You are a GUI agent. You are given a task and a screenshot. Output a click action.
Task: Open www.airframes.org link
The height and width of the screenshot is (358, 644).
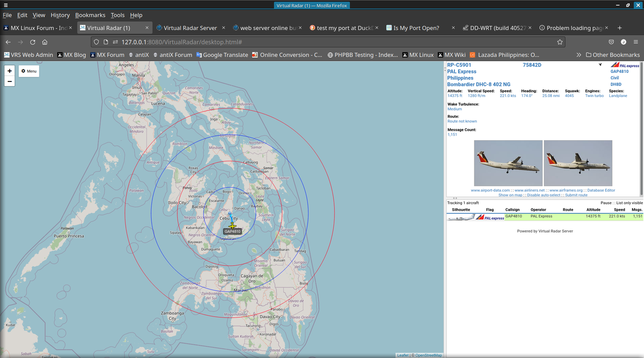tap(566, 191)
